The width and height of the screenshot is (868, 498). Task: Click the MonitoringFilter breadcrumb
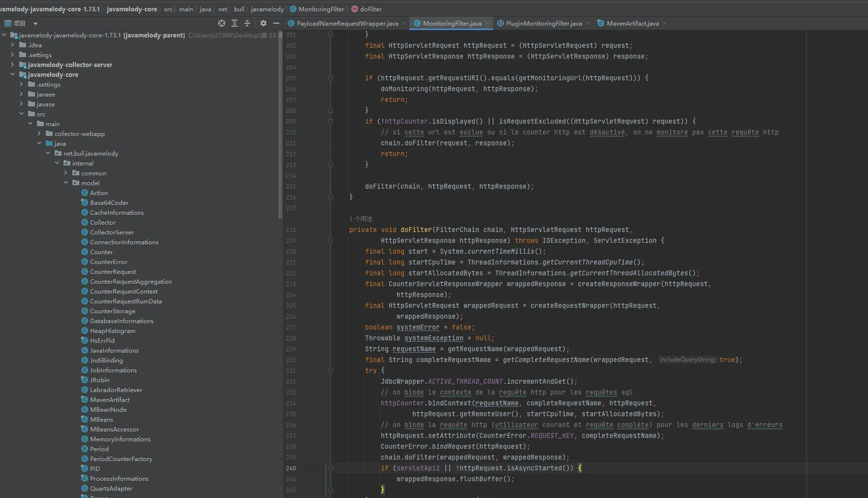(321, 9)
